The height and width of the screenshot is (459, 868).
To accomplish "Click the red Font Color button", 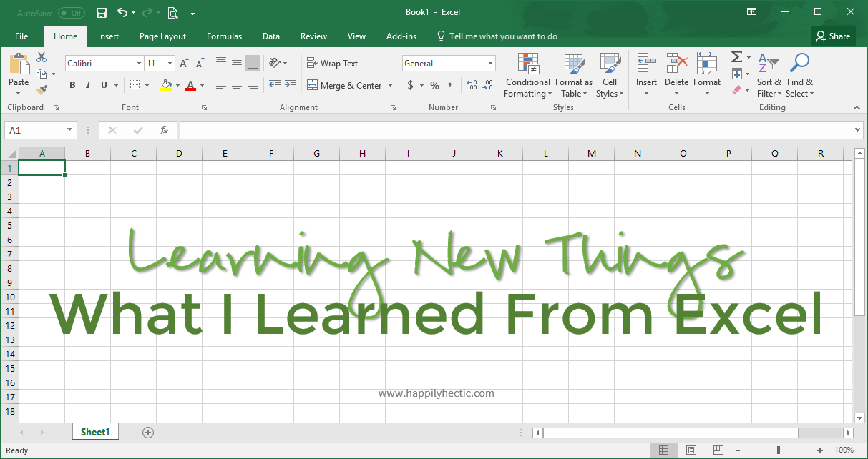I will click(190, 85).
